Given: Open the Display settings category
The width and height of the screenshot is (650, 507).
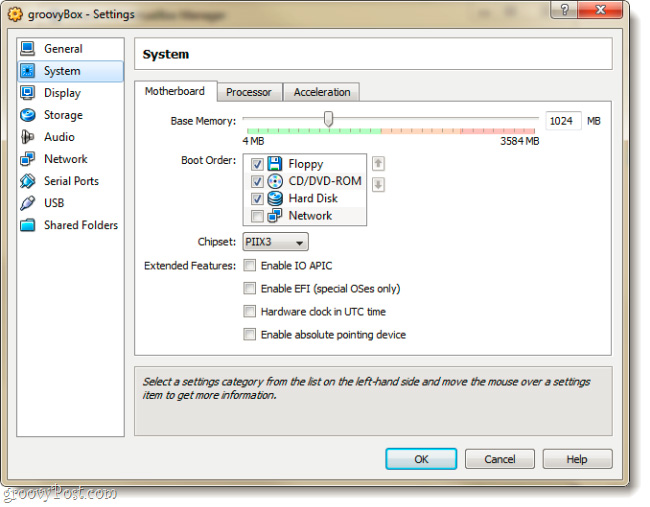Looking at the screenshot, I should click(x=70, y=93).
